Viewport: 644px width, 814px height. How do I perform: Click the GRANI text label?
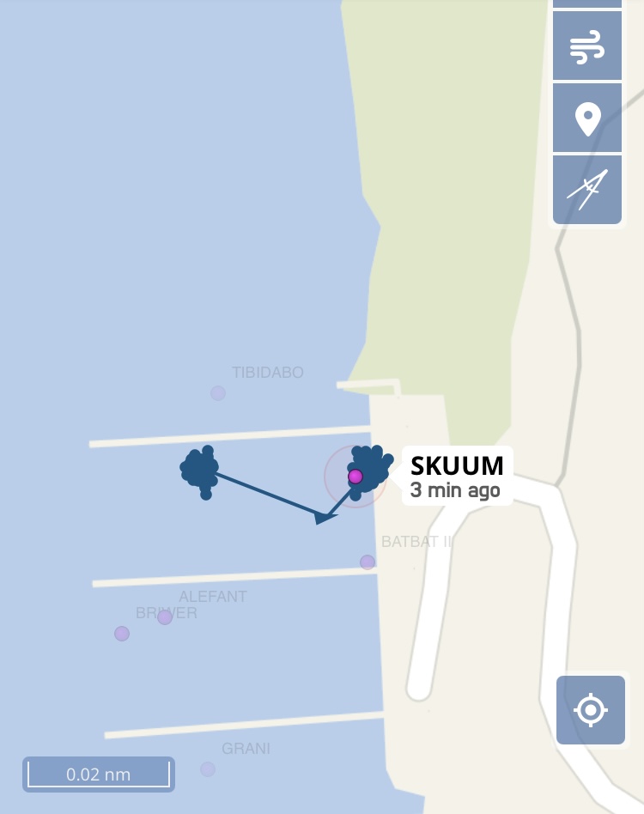point(246,749)
